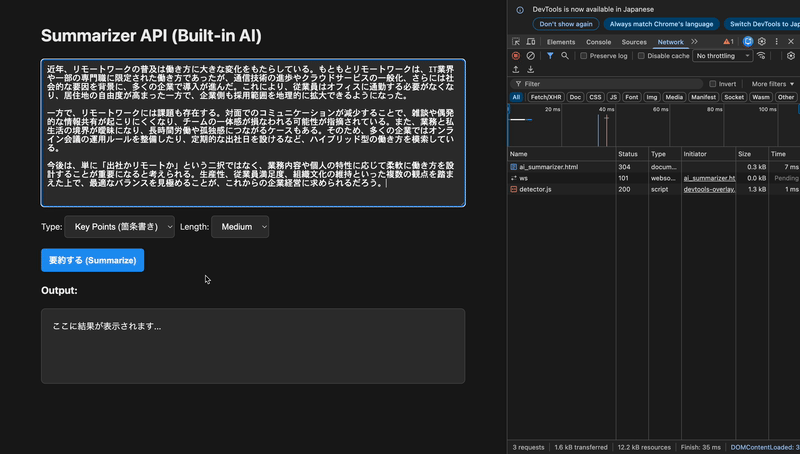
Task: Click the ai_summarizer.html document icon
Action: pos(514,167)
